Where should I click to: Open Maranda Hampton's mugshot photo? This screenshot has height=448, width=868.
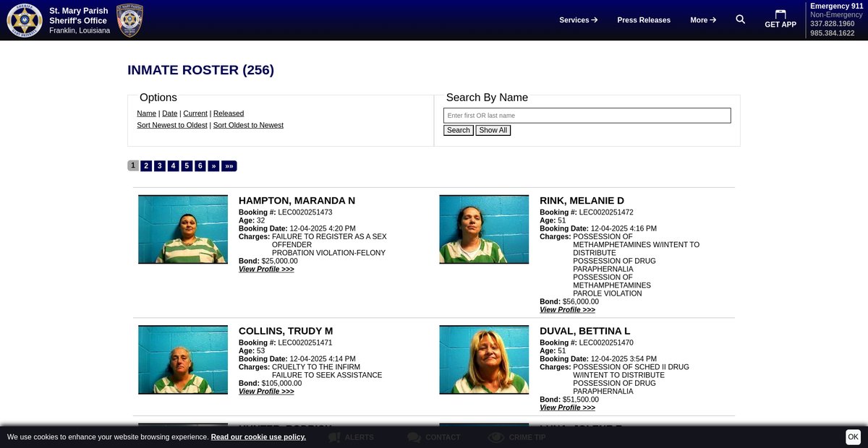[x=183, y=229]
